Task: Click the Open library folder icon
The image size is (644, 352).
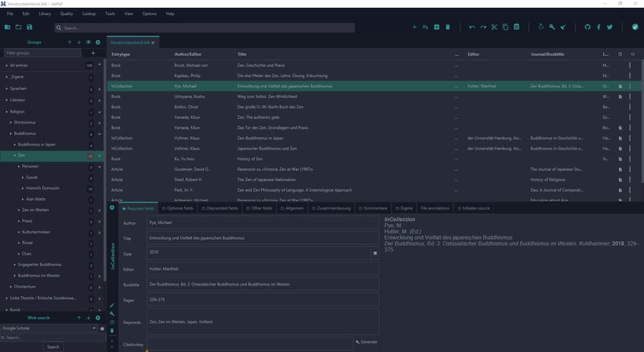Action: click(19, 27)
